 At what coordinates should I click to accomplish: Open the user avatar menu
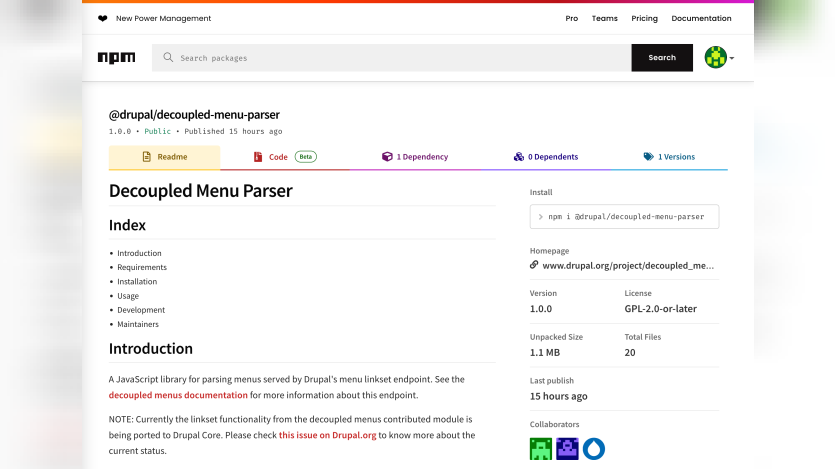[715, 57]
